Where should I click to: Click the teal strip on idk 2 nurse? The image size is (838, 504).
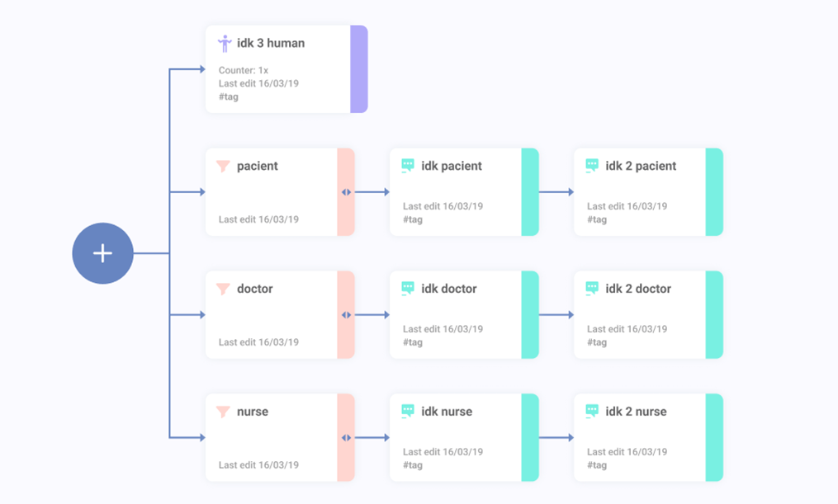[714, 438]
